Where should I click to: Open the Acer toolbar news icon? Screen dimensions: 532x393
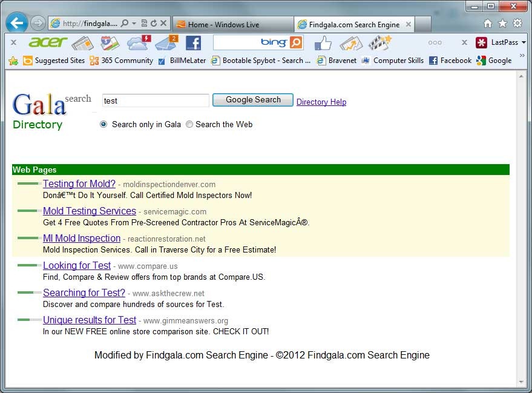82,43
